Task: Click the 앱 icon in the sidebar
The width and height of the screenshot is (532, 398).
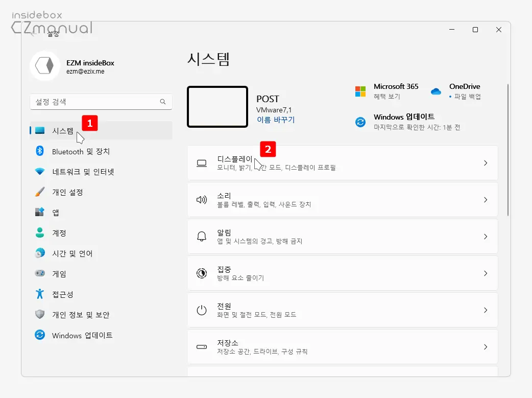Action: click(x=40, y=213)
